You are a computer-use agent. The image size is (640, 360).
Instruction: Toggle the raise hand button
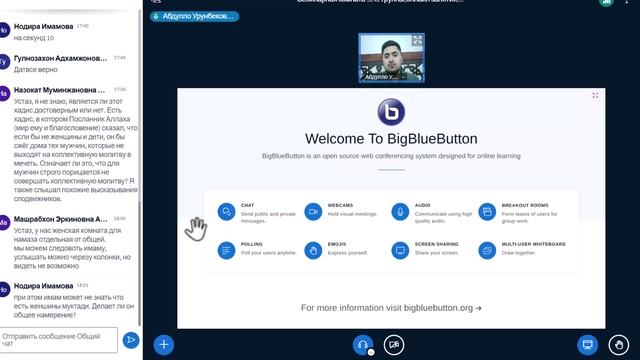(x=619, y=344)
